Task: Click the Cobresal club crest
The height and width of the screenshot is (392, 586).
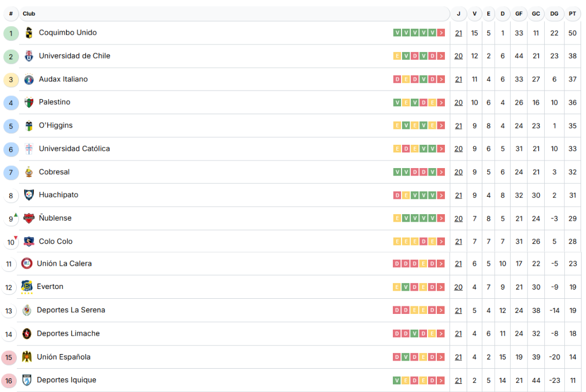Action: click(x=29, y=172)
